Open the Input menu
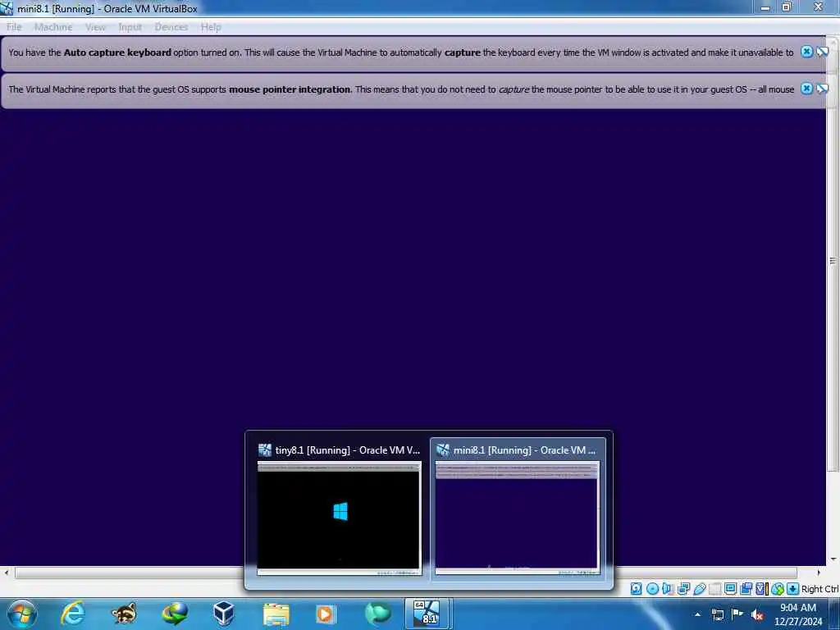The height and width of the screenshot is (630, 840). 130,27
